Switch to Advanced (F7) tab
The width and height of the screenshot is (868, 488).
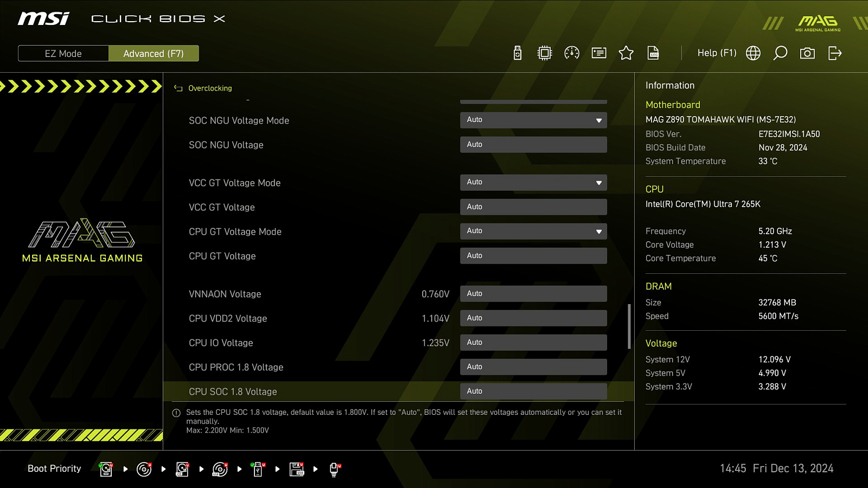[154, 54]
